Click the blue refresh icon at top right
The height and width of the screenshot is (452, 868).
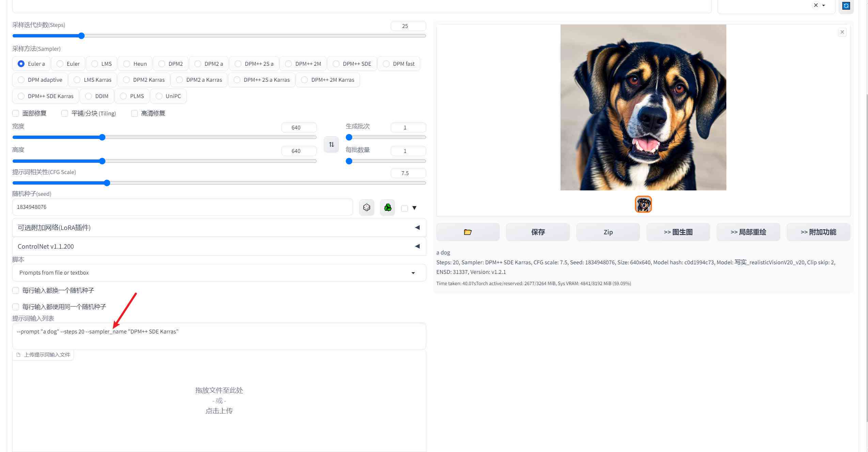point(846,6)
